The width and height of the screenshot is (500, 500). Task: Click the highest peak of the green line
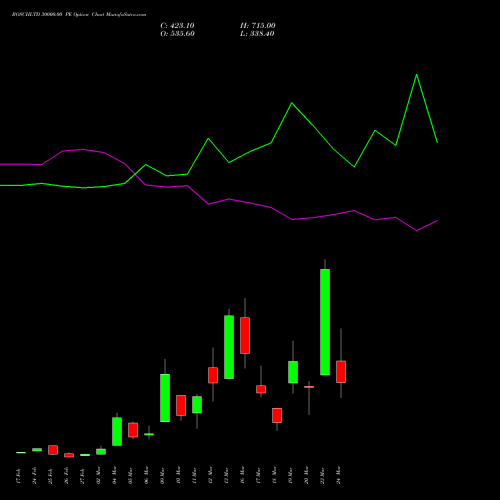[417, 75]
